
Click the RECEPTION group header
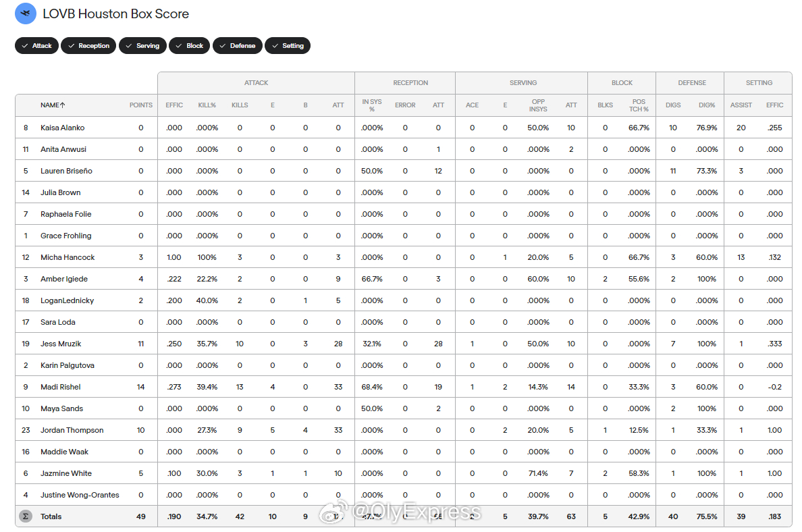pos(410,82)
